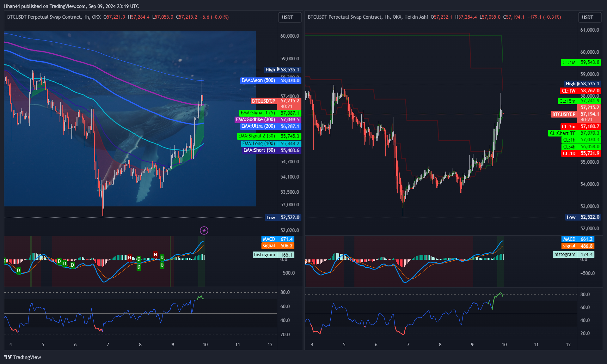This screenshot has height=364, width=607.
Task: Click the orange signal label on left chart
Action: [x=269, y=246]
